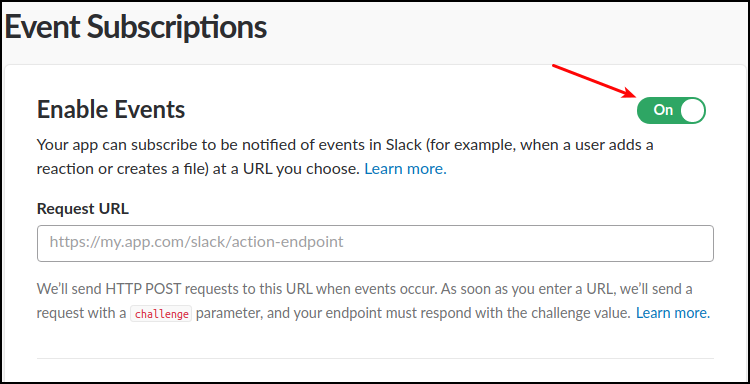Click the "On" label inside the green switch
The image size is (750, 384).
[x=663, y=110]
